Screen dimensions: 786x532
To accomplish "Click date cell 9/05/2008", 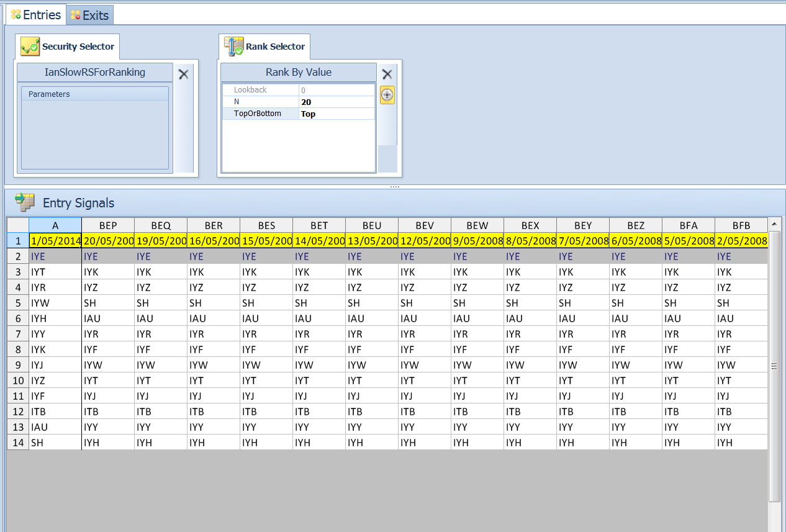I will coord(477,241).
